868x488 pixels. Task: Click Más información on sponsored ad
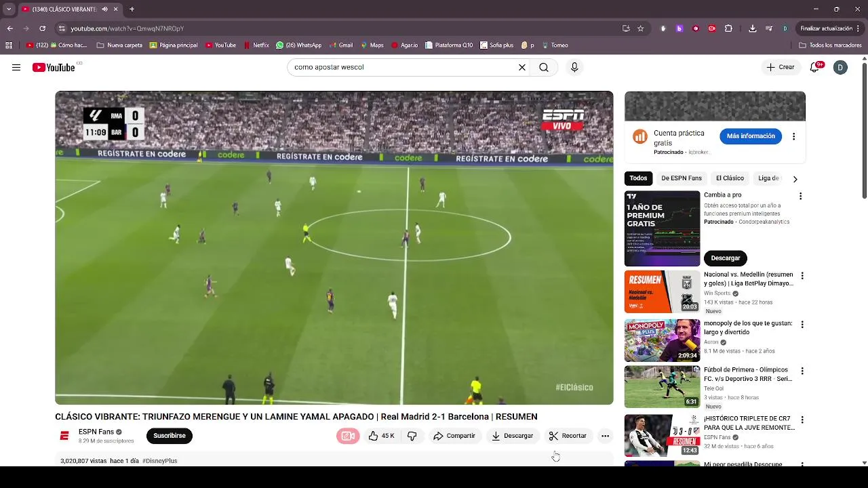tap(751, 136)
